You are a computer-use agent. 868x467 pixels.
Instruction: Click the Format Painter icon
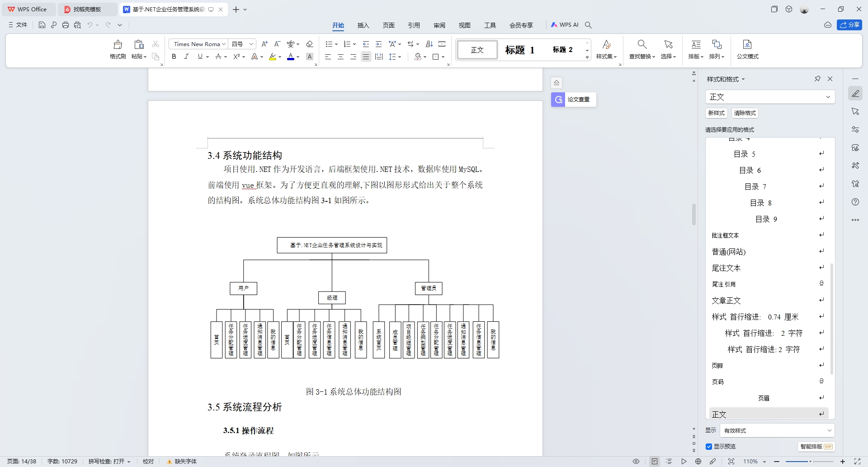[x=118, y=49]
